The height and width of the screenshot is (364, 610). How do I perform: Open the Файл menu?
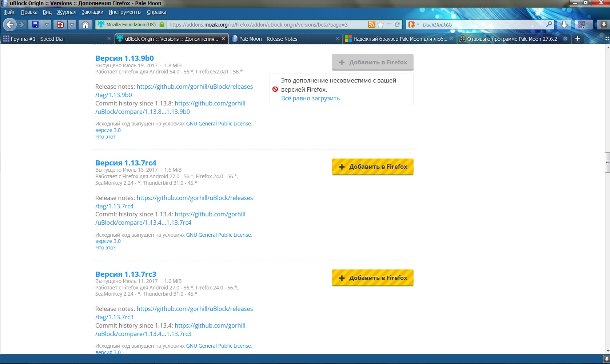pos(9,12)
